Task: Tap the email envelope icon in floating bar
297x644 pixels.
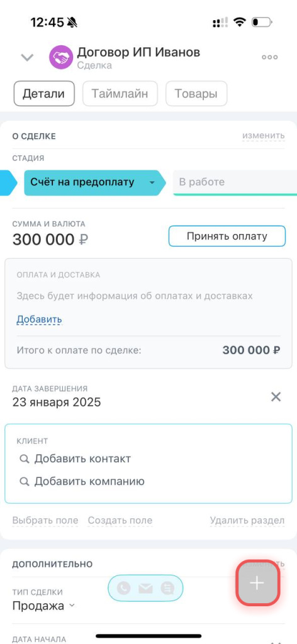Action: [x=145, y=589]
